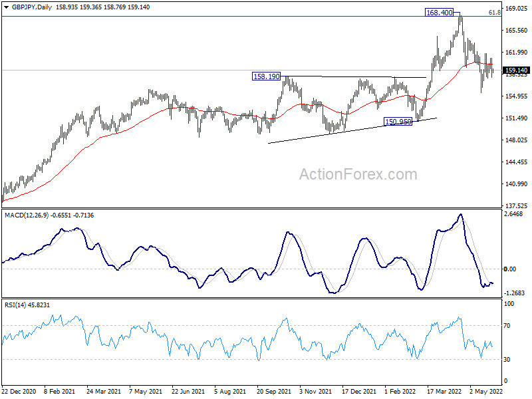Click the 61.8 Fibonacci level label

click(x=494, y=13)
